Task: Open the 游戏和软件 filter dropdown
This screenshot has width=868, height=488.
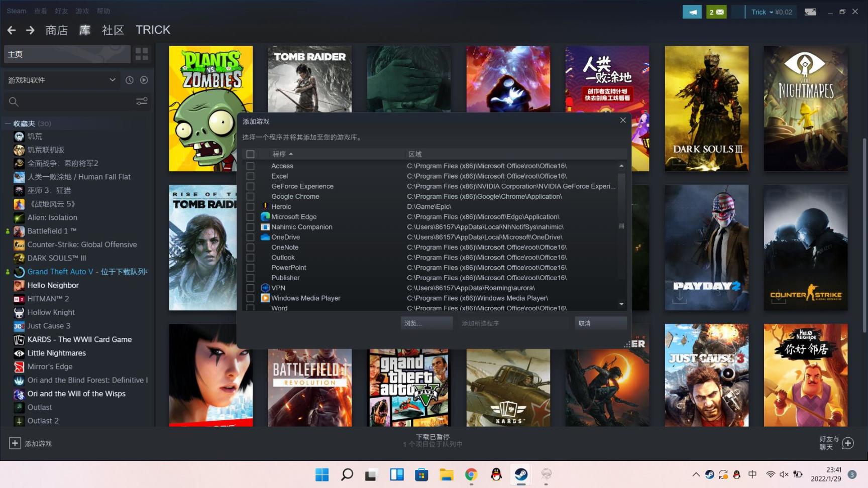Action: [x=62, y=80]
